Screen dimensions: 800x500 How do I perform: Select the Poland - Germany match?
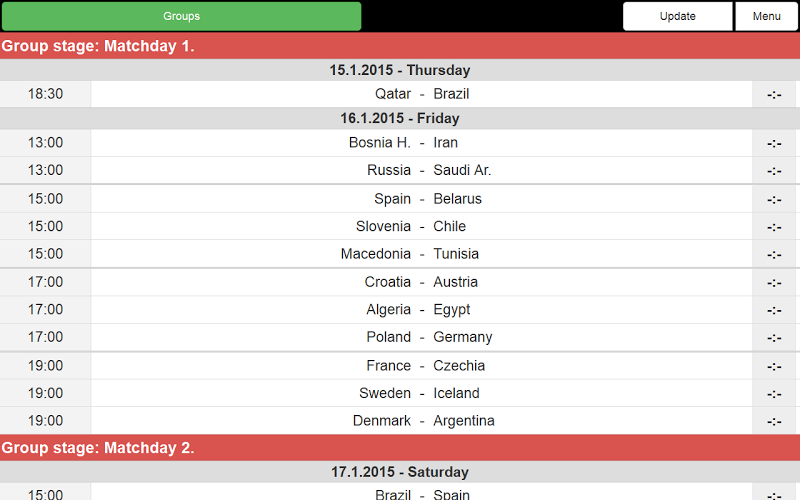(x=421, y=337)
